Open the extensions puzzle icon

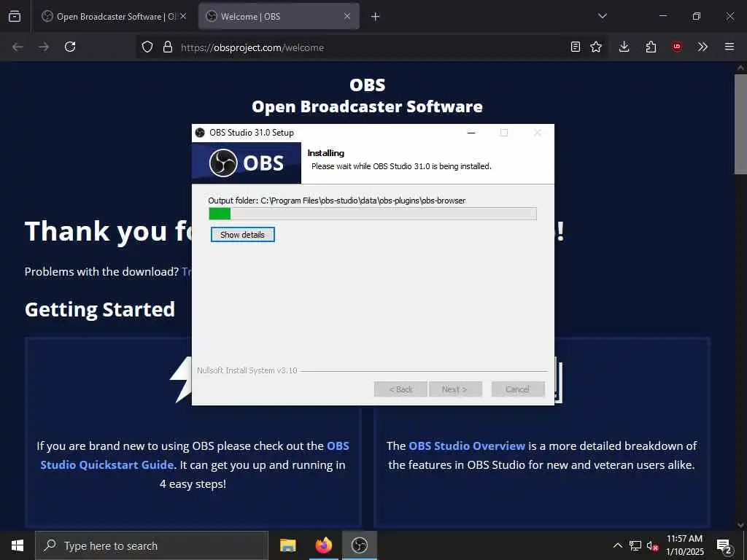[651, 47]
